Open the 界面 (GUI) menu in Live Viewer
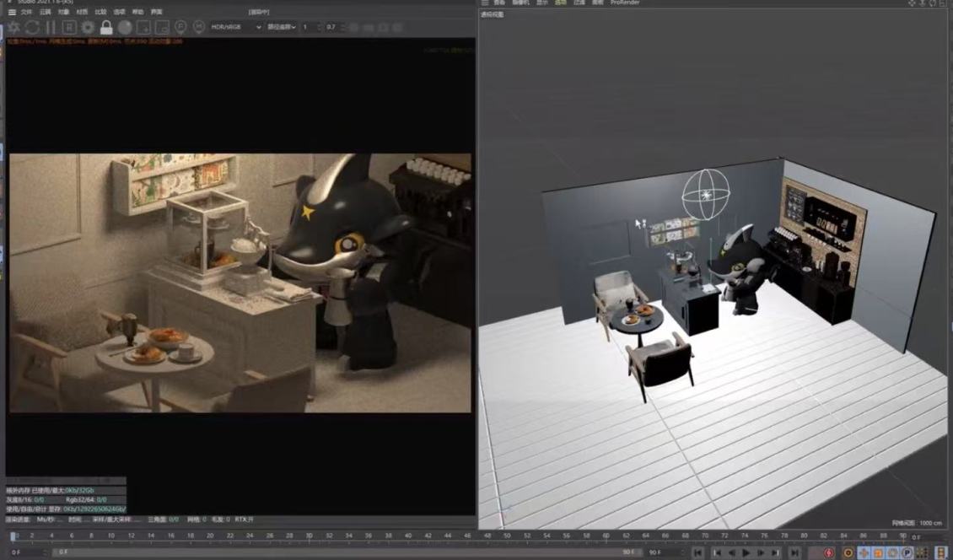 pos(157,12)
